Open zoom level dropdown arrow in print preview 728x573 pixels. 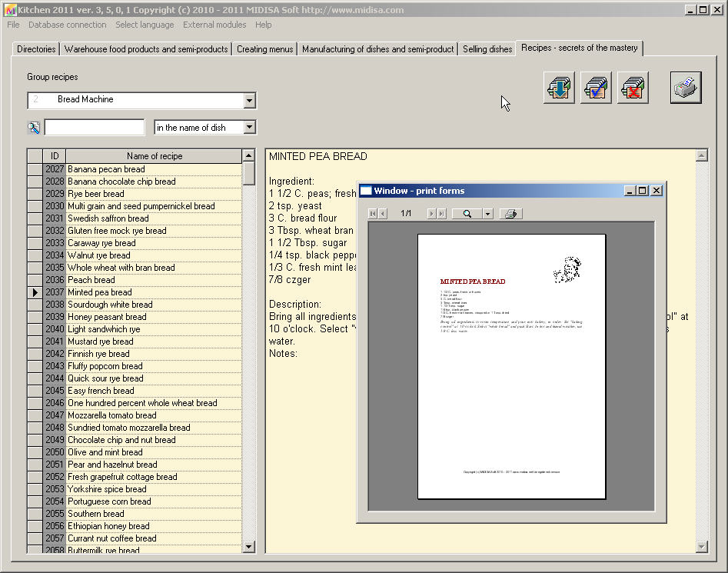pos(487,214)
